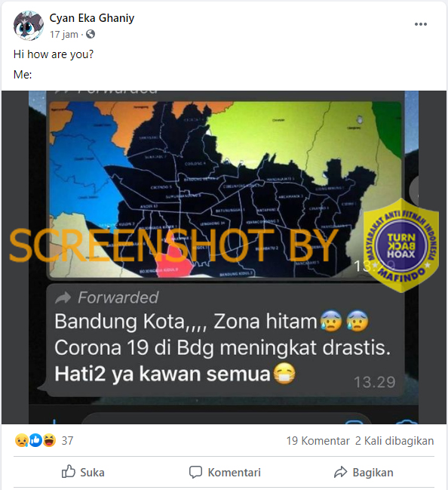Click the sad reaction emoji icon
The image size is (448, 490).
21,441
